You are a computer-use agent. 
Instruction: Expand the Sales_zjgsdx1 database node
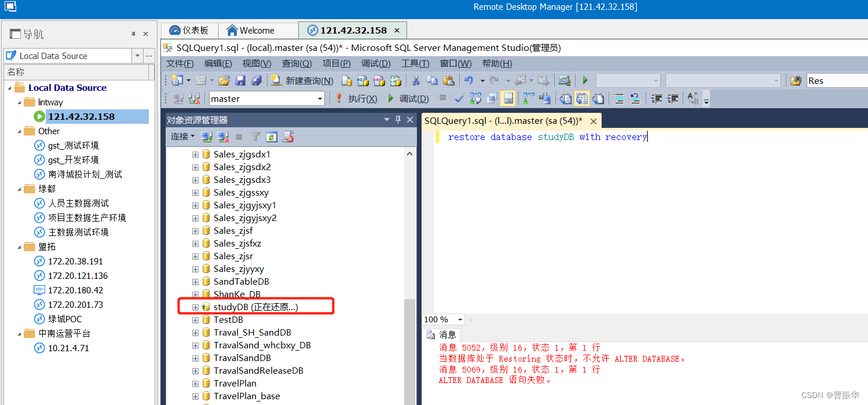(x=195, y=154)
